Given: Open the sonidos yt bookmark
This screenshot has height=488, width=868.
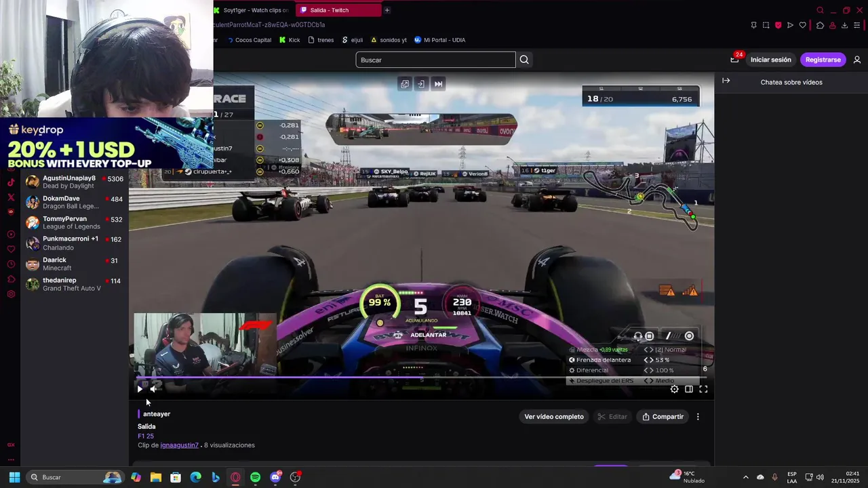Looking at the screenshot, I should pyautogui.click(x=389, y=40).
